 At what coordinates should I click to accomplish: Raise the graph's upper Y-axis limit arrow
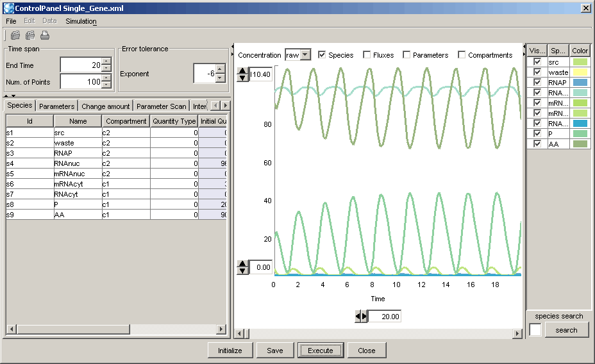click(242, 70)
